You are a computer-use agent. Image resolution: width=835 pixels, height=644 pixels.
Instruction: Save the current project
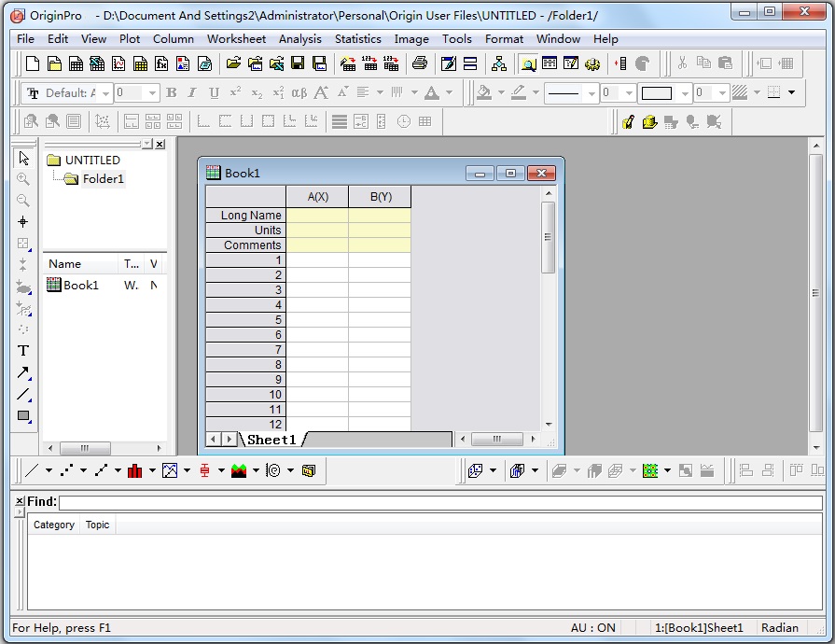[x=299, y=63]
